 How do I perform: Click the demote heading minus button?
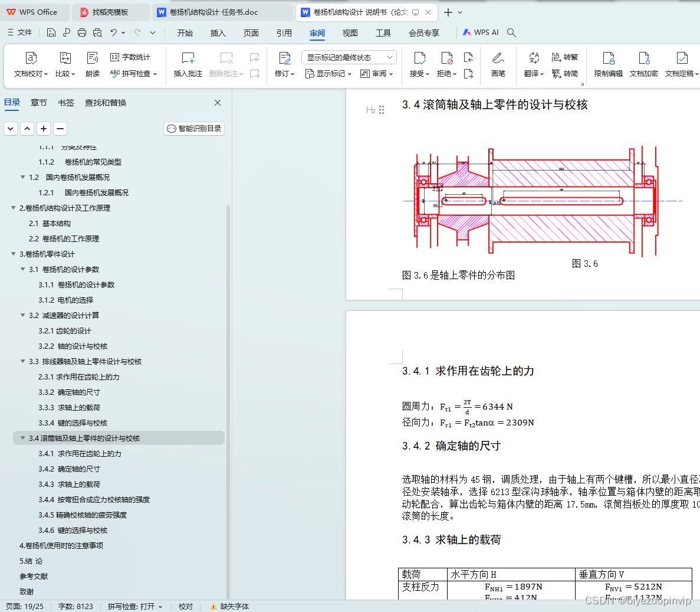[x=60, y=129]
